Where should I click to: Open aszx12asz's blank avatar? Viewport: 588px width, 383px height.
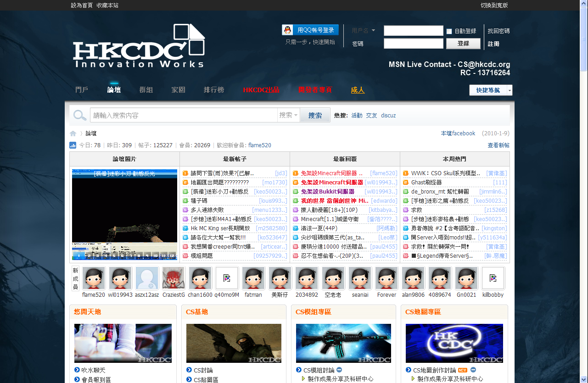tap(147, 278)
